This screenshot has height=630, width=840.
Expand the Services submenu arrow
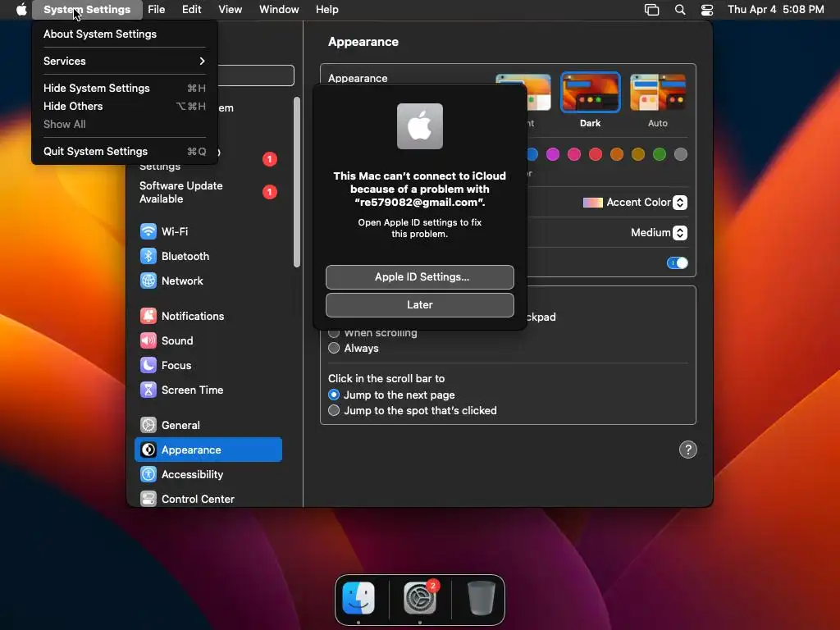click(202, 61)
